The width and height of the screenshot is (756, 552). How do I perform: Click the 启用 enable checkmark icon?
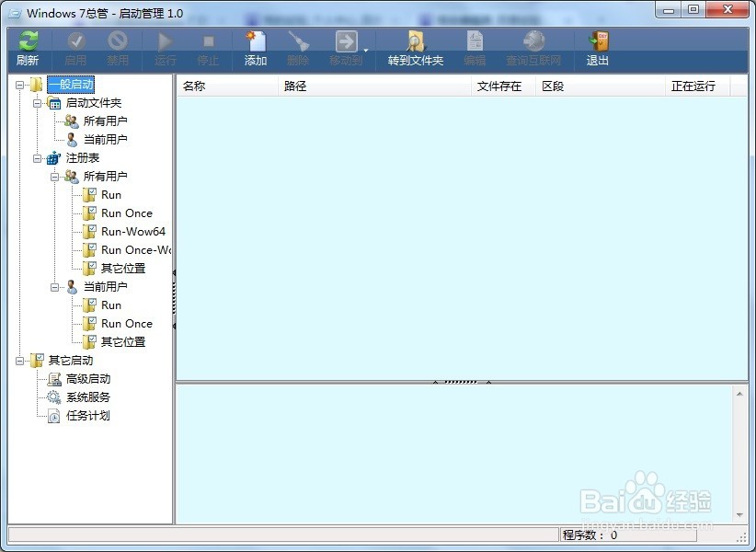point(75,41)
